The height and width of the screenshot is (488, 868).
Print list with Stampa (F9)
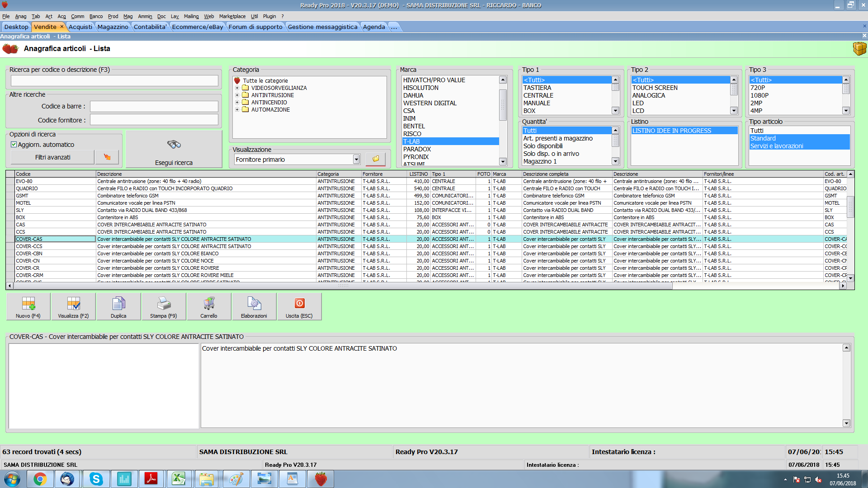(x=164, y=307)
